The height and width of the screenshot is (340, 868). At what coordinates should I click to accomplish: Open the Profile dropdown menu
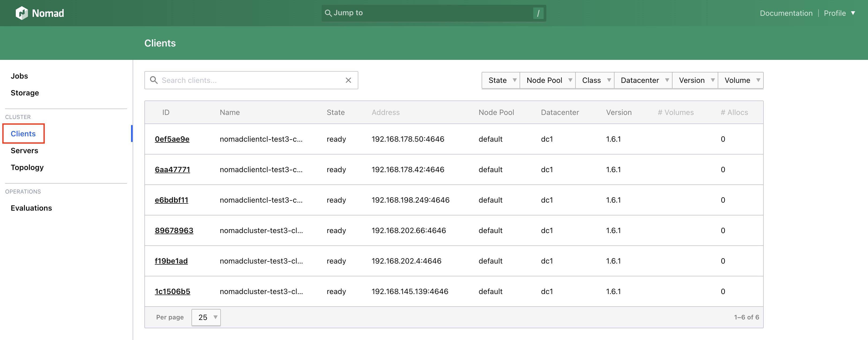coord(839,13)
